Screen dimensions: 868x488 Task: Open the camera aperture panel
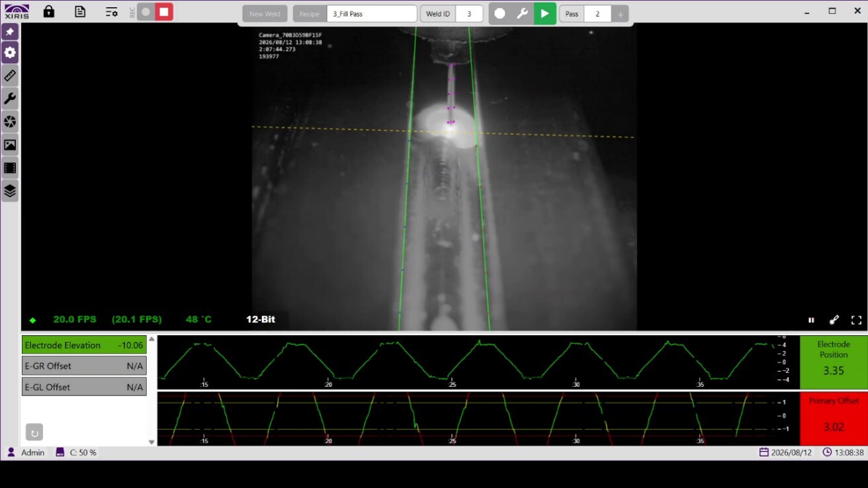(10, 122)
